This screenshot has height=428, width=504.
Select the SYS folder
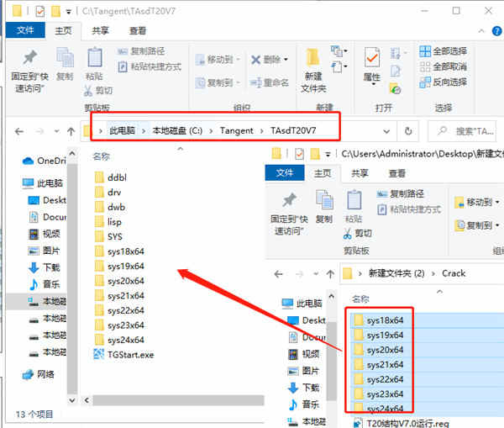[108, 236]
